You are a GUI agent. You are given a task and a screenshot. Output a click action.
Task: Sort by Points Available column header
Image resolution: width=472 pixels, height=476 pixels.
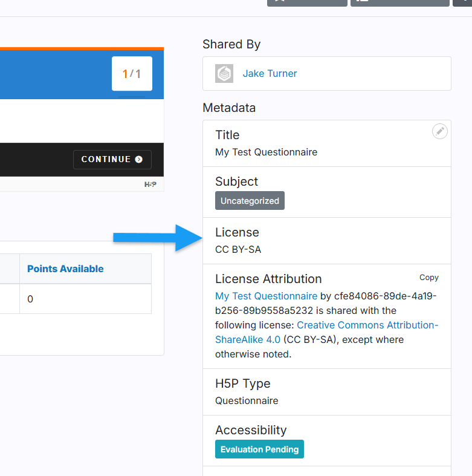click(65, 269)
